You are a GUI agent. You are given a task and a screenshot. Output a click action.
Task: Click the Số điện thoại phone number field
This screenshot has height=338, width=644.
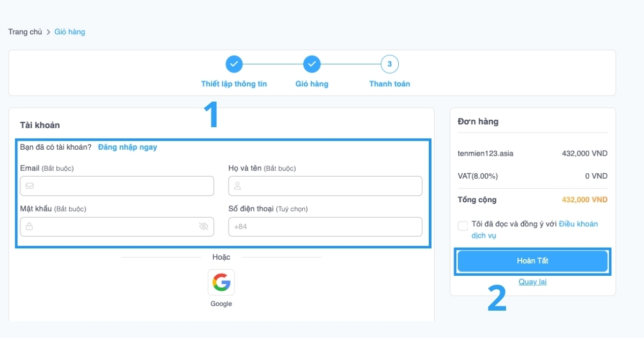(325, 226)
